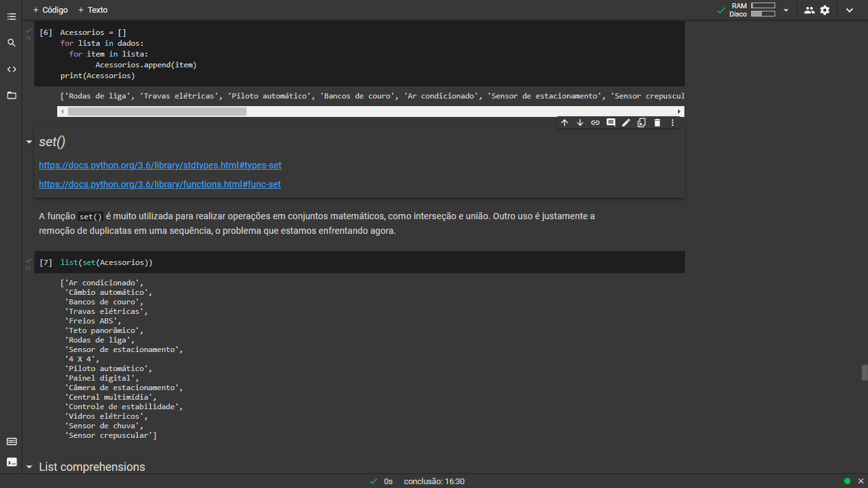Click the conclusão: 16:30 status text

pos(434,482)
